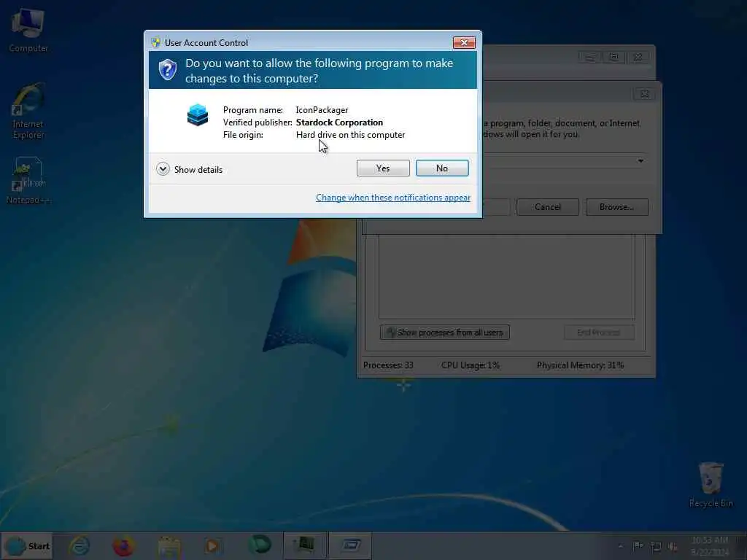Click the Processes: 33 status text
This screenshot has height=560, width=747.
(388, 365)
